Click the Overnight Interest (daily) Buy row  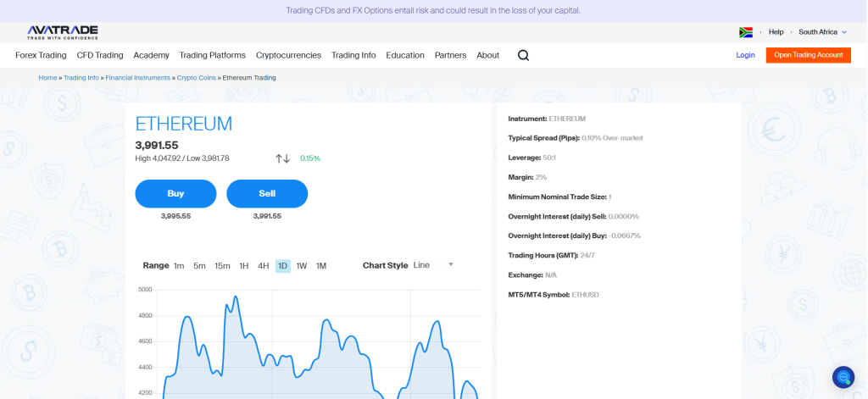(x=574, y=236)
